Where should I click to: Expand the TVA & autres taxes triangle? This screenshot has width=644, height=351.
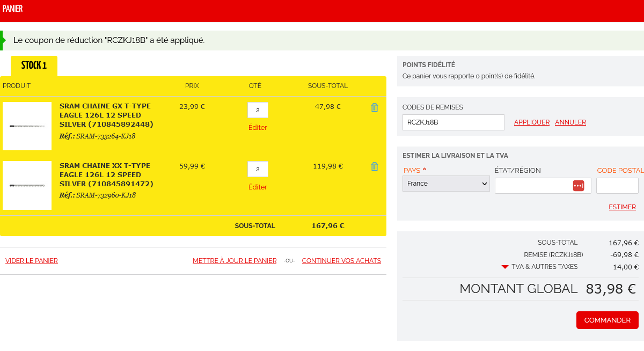coord(504,267)
